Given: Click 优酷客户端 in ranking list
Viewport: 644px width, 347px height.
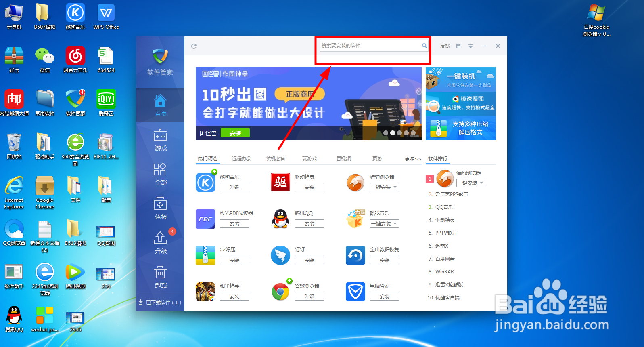Looking at the screenshot, I should (x=447, y=298).
